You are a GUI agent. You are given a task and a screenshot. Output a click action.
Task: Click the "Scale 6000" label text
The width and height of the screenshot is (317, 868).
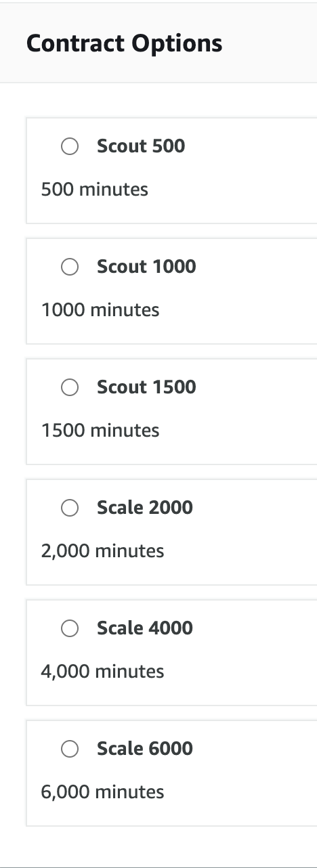(x=145, y=748)
